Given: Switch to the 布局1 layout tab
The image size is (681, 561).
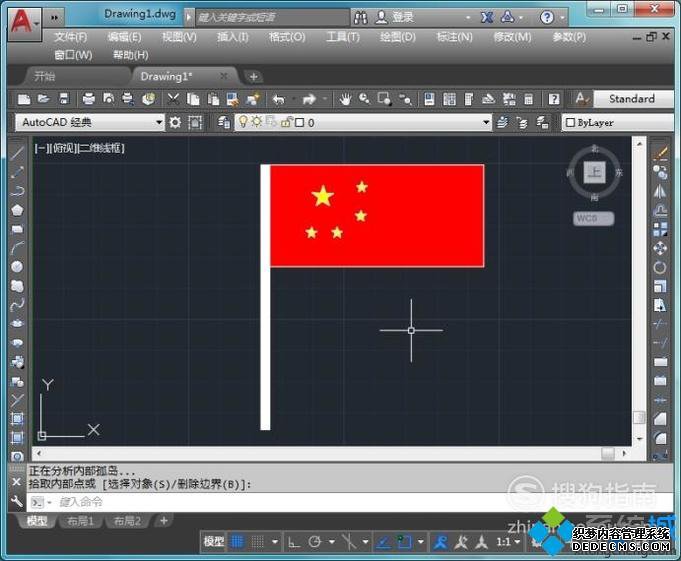Looking at the screenshot, I should [x=80, y=521].
